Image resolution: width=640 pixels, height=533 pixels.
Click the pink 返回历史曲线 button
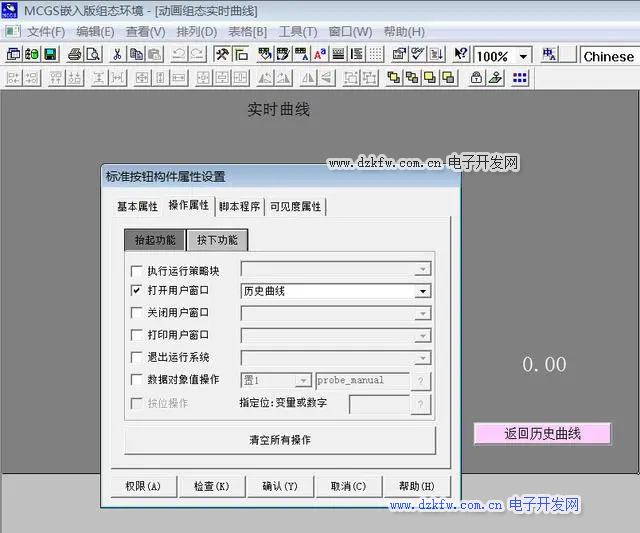coord(542,433)
